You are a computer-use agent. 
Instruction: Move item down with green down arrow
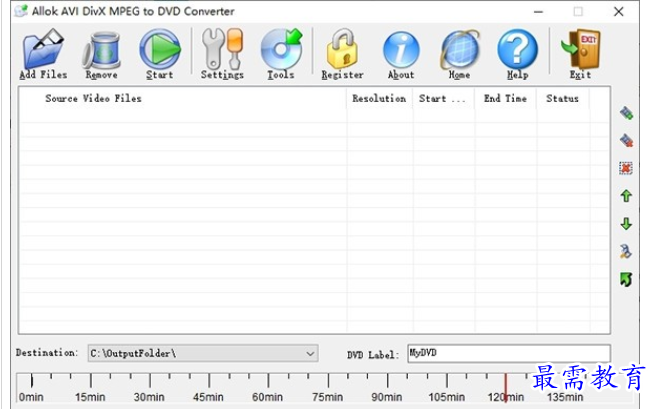click(626, 224)
